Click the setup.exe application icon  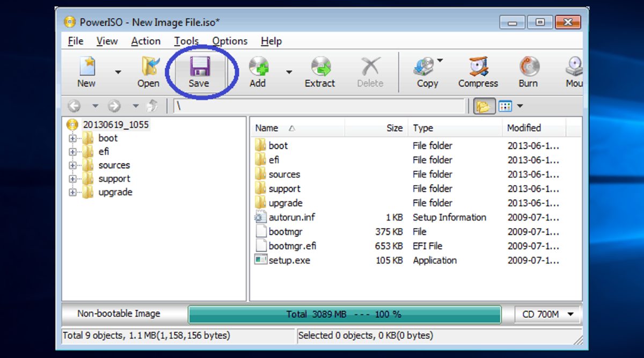[x=260, y=260]
